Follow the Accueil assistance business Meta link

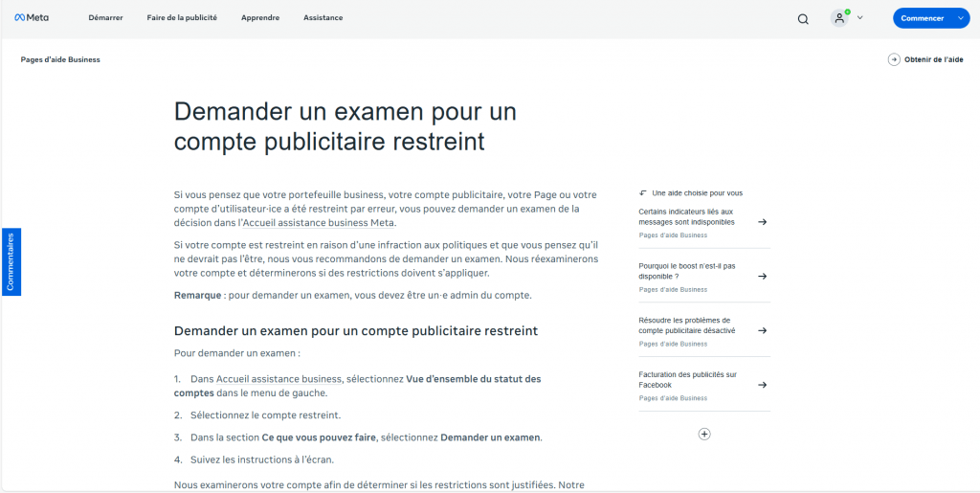[x=319, y=223]
